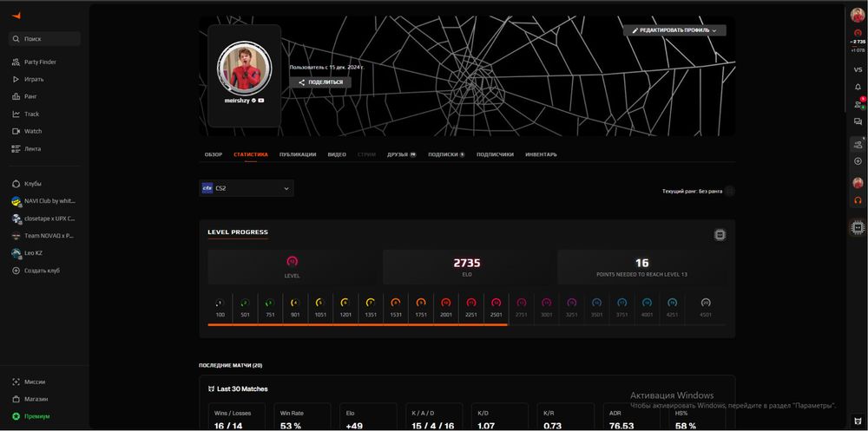
Task: Click the level badge above 1531
Action: click(395, 303)
